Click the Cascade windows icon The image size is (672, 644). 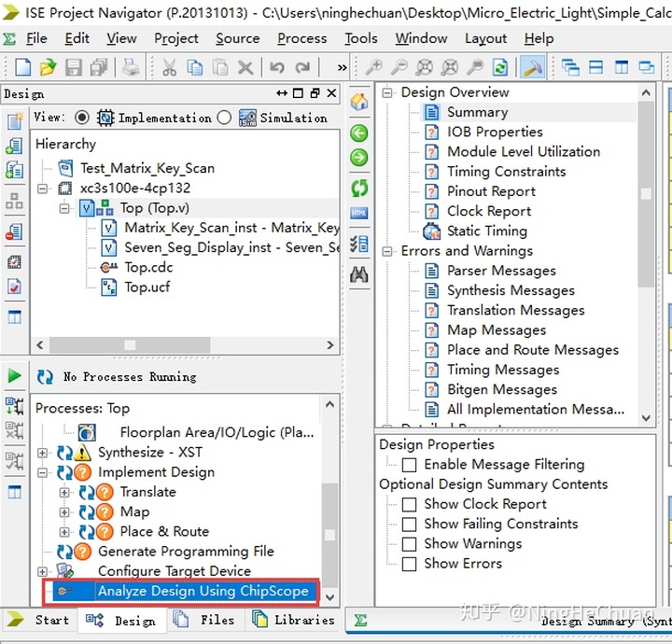[x=570, y=67]
